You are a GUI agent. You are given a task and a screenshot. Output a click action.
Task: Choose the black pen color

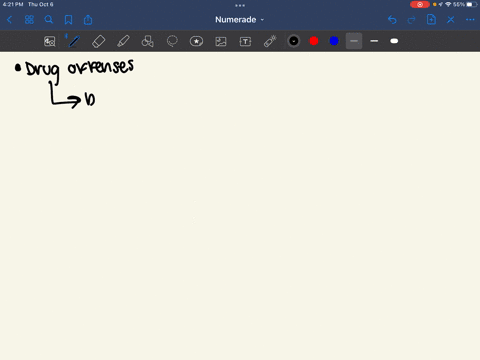click(294, 41)
